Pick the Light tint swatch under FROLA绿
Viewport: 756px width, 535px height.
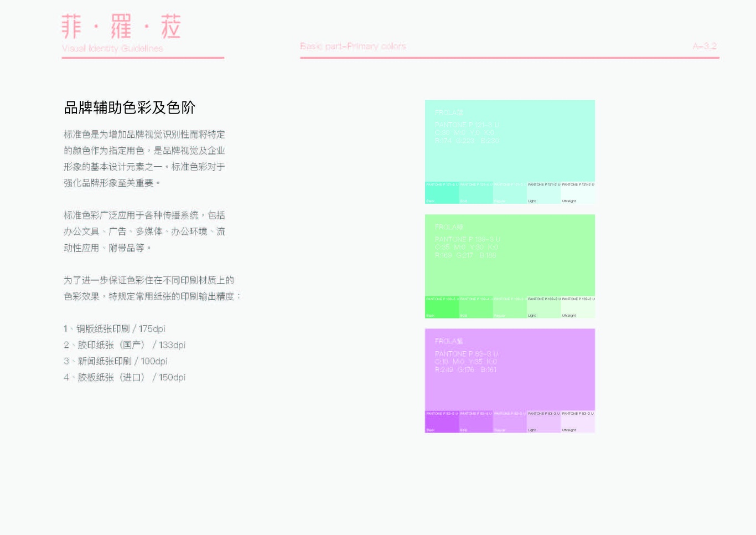[x=544, y=307]
